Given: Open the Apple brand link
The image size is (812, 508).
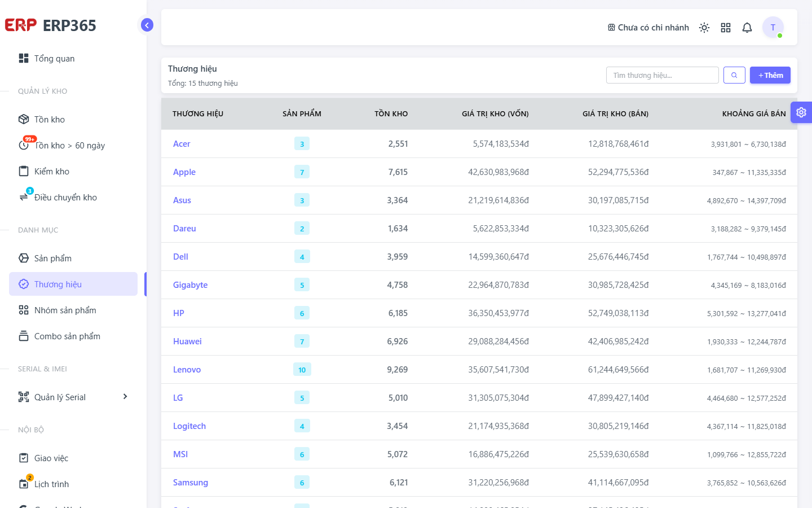Looking at the screenshot, I should pos(184,172).
